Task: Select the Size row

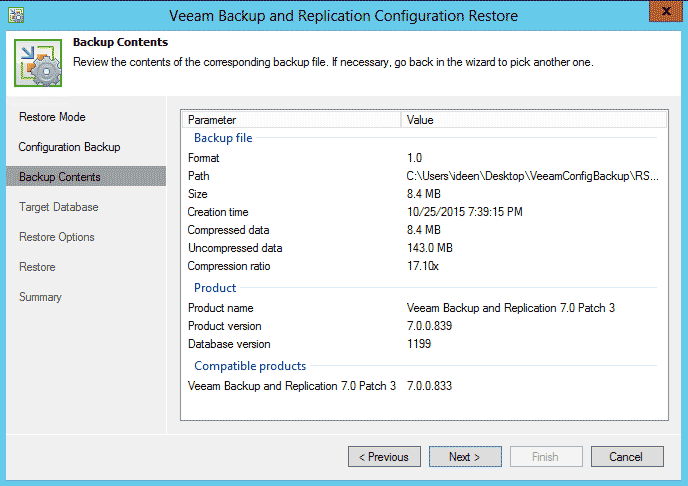Action: [x=424, y=194]
